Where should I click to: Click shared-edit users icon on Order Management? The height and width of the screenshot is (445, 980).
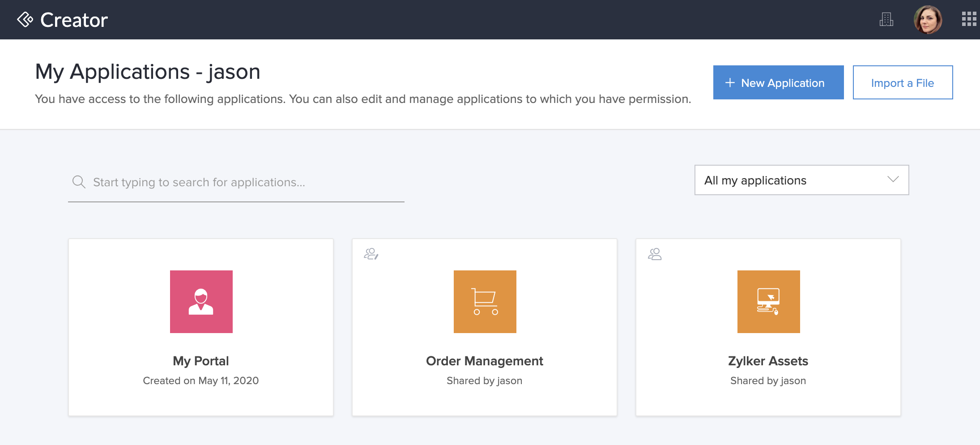[x=371, y=254]
